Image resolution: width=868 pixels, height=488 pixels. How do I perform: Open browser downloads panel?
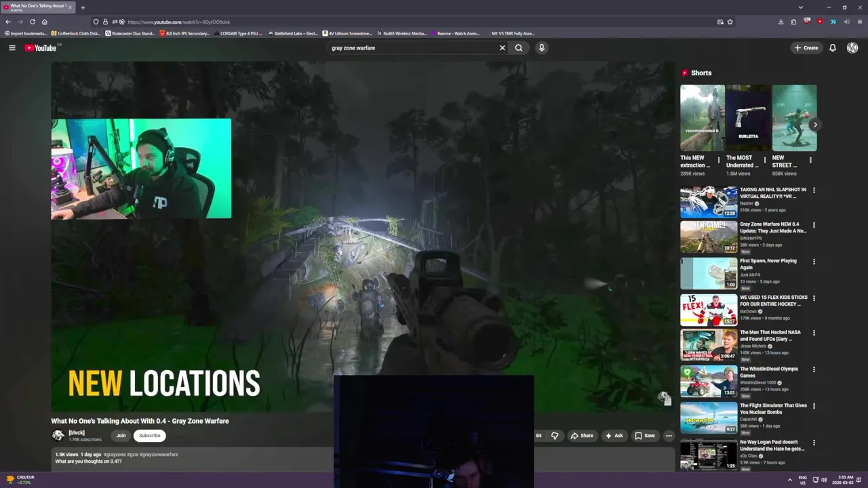point(781,22)
